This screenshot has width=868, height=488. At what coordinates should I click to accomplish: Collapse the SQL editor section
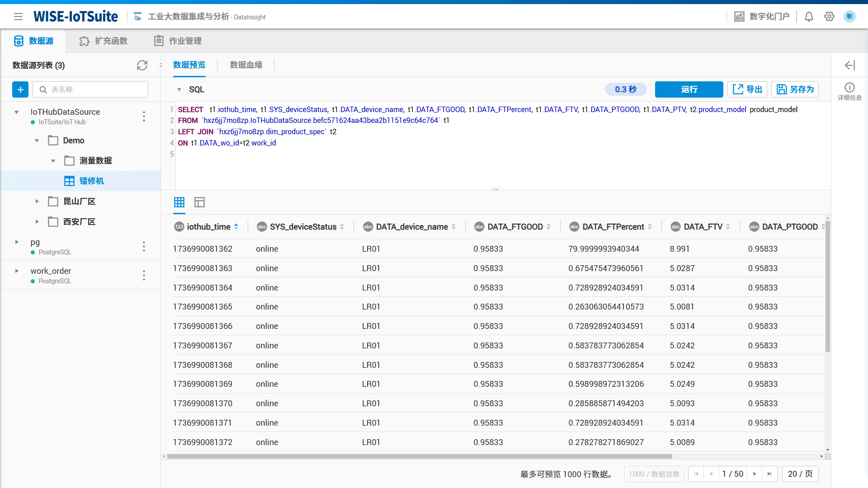pos(179,89)
